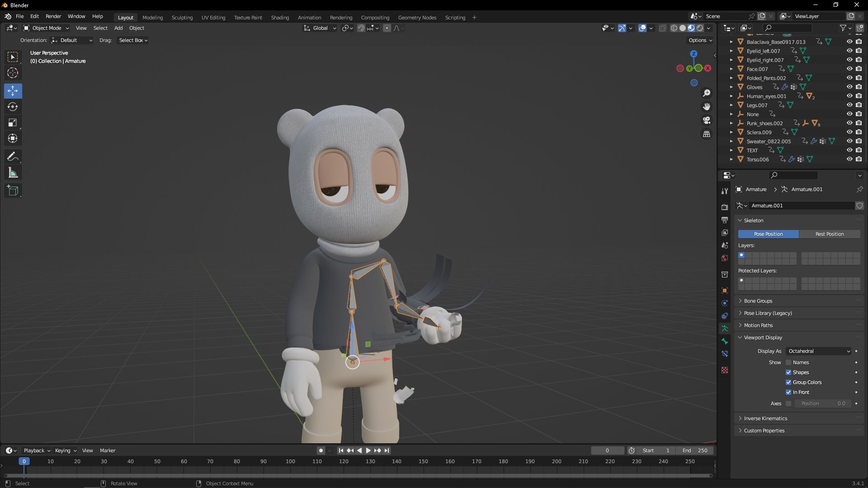The height and width of the screenshot is (488, 868).
Task: Click the Add Cube tool icon
Action: [13, 191]
